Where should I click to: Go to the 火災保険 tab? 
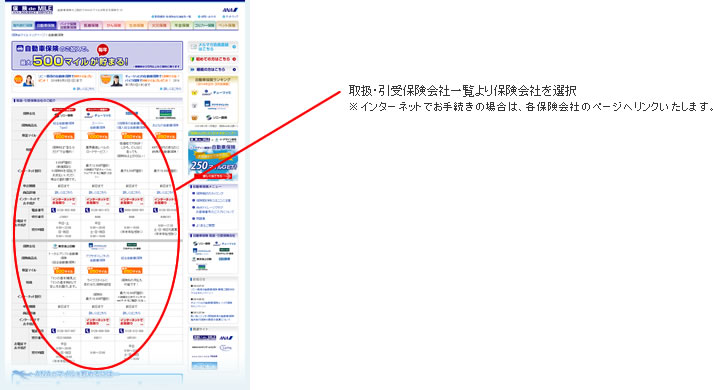point(159,25)
